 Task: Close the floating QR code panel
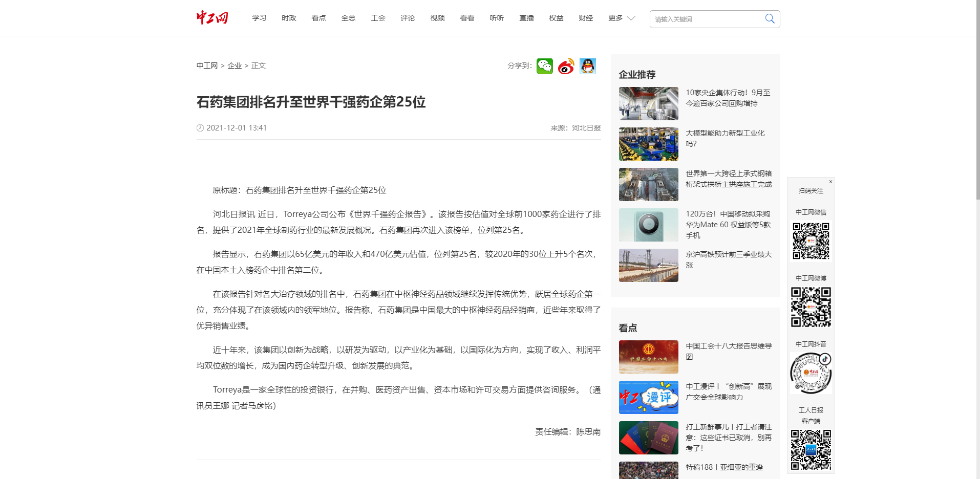pyautogui.click(x=830, y=182)
